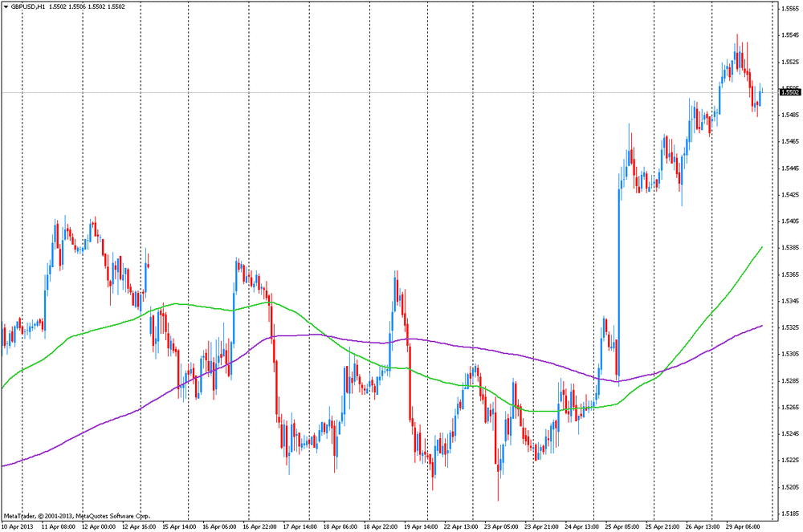Click the 1.5345 price axis label
Screen dimensions: 803x532
pos(791,301)
